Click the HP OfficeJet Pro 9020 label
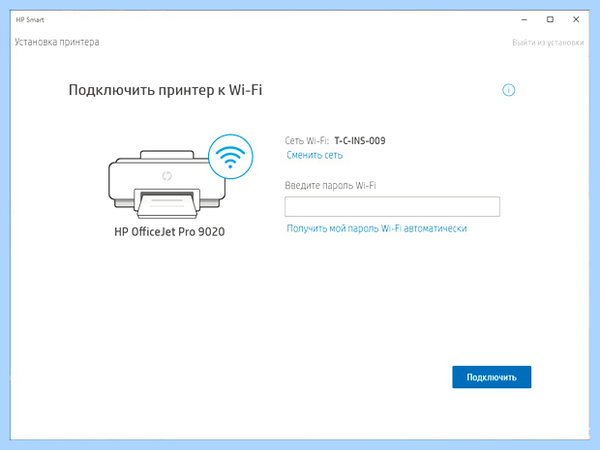 170,232
